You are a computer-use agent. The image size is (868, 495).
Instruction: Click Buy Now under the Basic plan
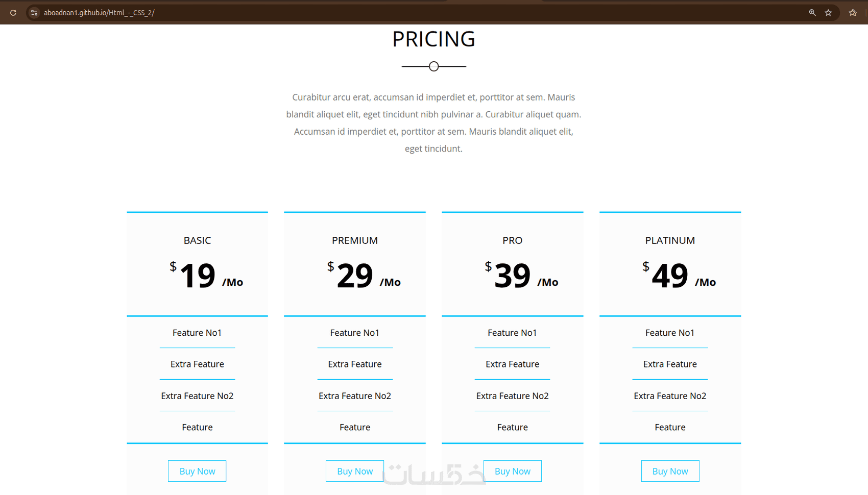(197, 471)
